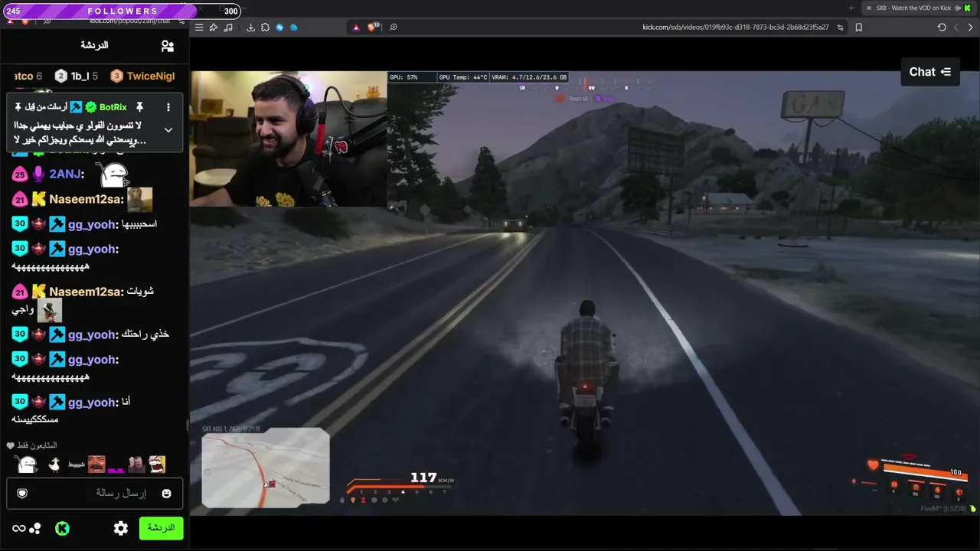Select the 1b_l leaderboard entry
Image resolution: width=980 pixels, height=551 pixels.
click(77, 76)
